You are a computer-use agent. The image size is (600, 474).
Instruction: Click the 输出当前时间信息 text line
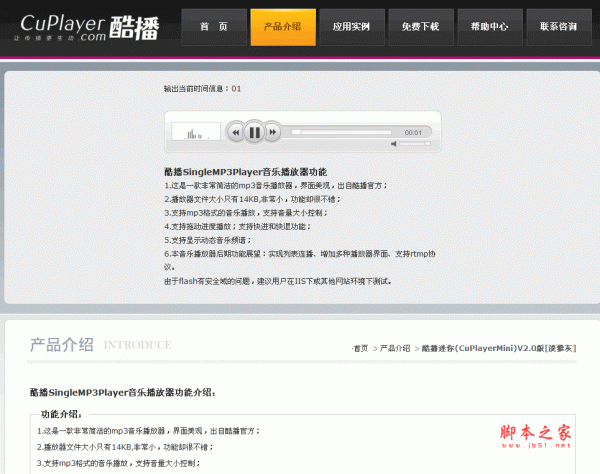[202, 89]
